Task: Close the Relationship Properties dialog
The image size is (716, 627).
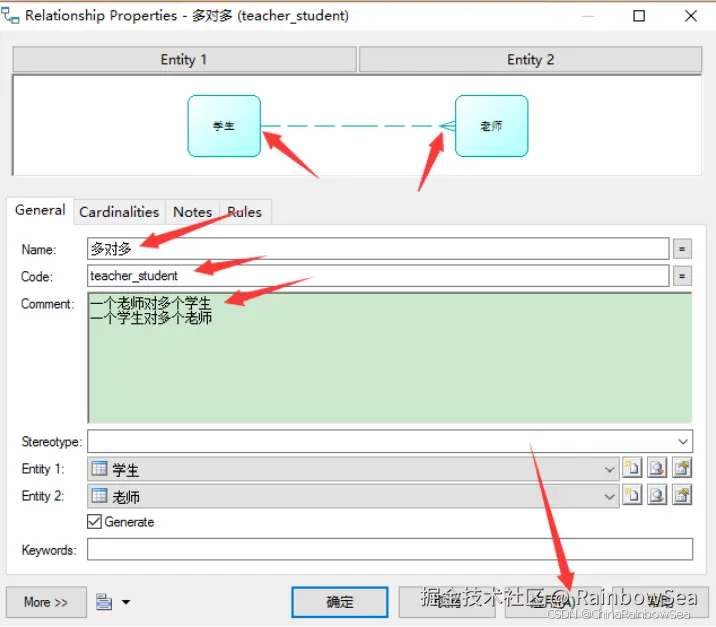Action: 691,16
